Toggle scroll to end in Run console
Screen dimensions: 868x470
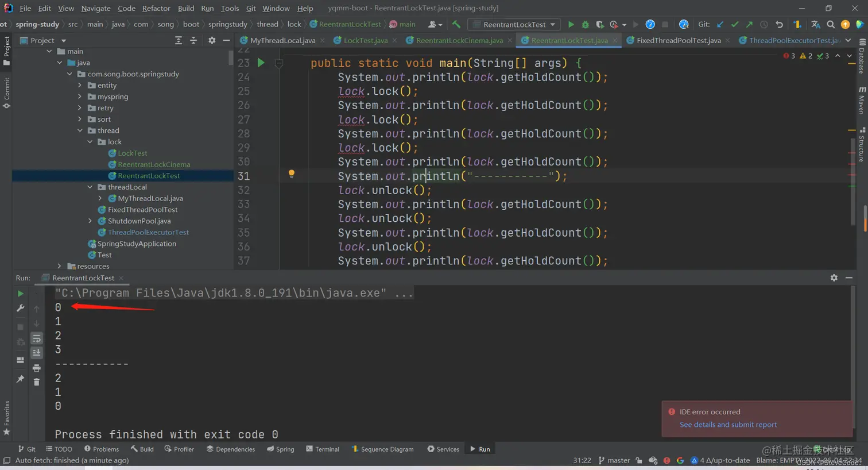click(36, 352)
